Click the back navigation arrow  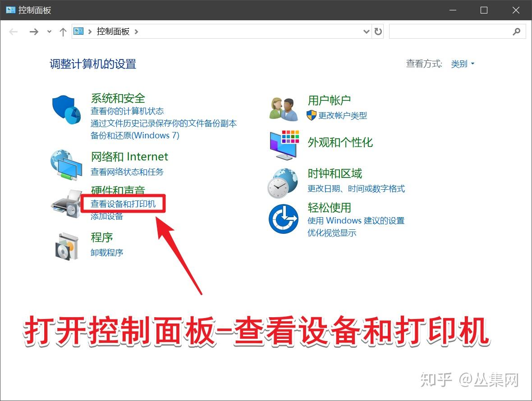point(14,32)
